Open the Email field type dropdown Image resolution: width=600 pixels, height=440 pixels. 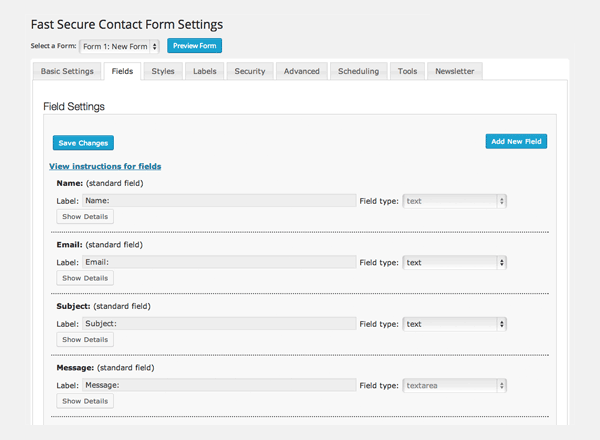click(x=455, y=262)
